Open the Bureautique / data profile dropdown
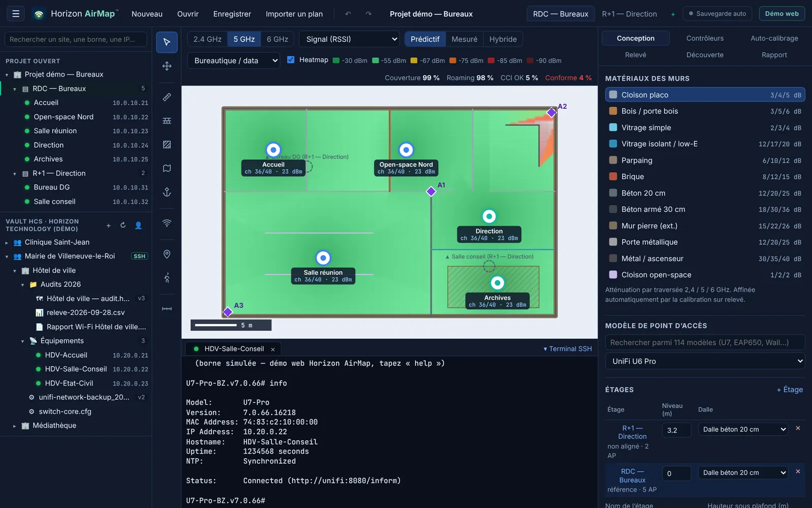 (x=234, y=60)
